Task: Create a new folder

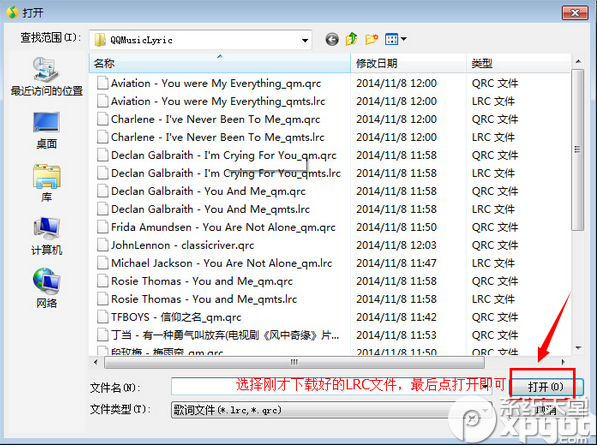Action: click(x=372, y=39)
